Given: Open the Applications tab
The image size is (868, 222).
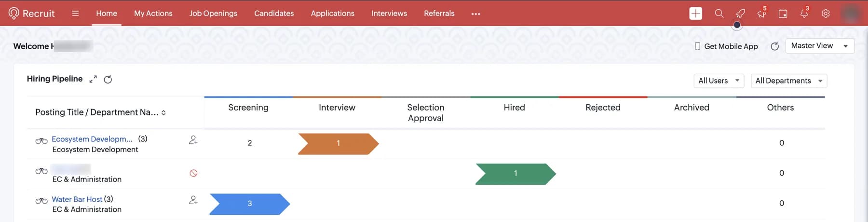Looking at the screenshot, I should [x=333, y=14].
